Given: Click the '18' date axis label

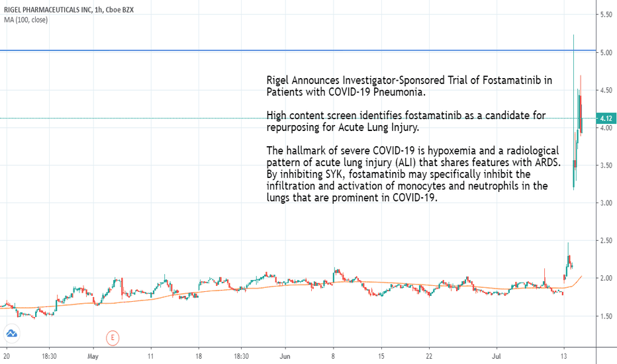Looking at the screenshot, I should [199, 357].
